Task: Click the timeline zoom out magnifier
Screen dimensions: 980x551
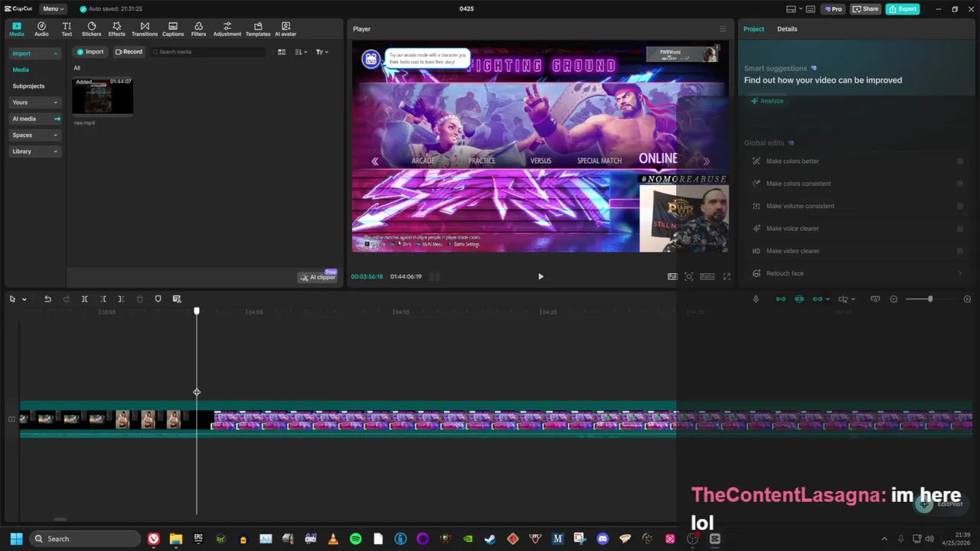Action: pyautogui.click(x=893, y=299)
